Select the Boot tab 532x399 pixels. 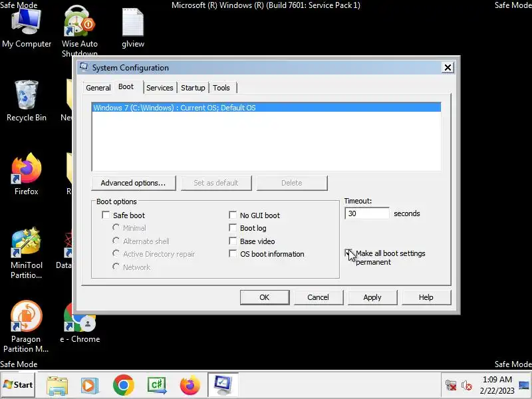(x=126, y=87)
